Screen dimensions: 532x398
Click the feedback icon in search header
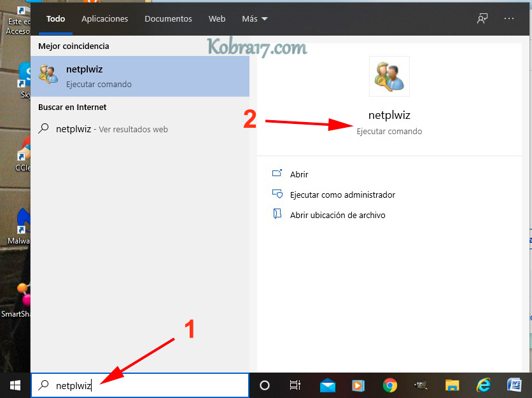tap(482, 18)
